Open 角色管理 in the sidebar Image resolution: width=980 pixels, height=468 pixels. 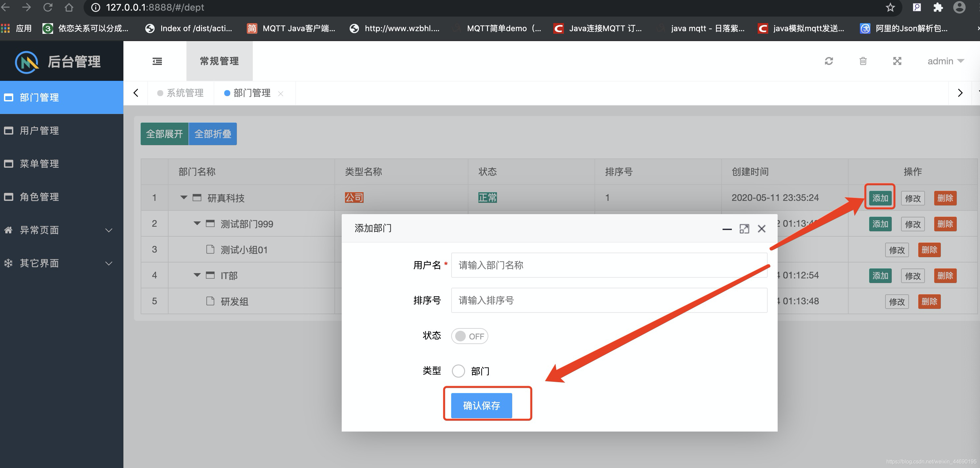pos(62,197)
